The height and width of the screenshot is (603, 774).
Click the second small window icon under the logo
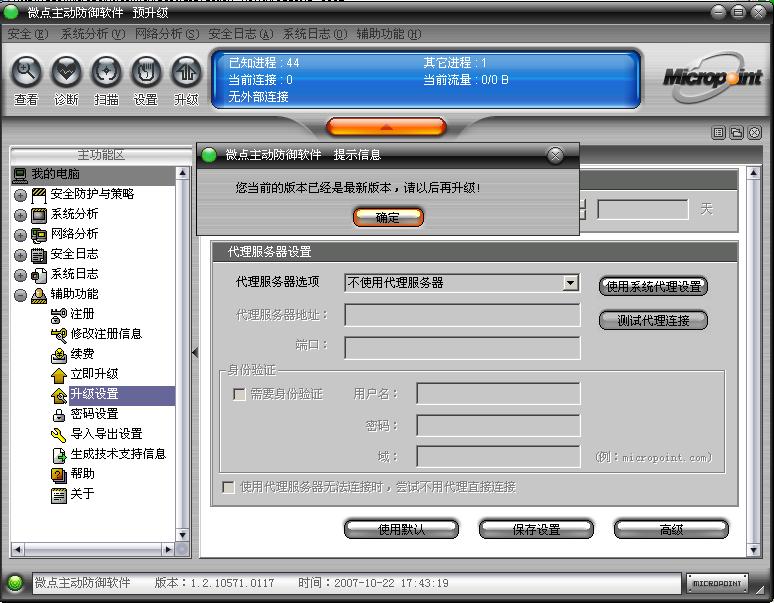click(736, 132)
